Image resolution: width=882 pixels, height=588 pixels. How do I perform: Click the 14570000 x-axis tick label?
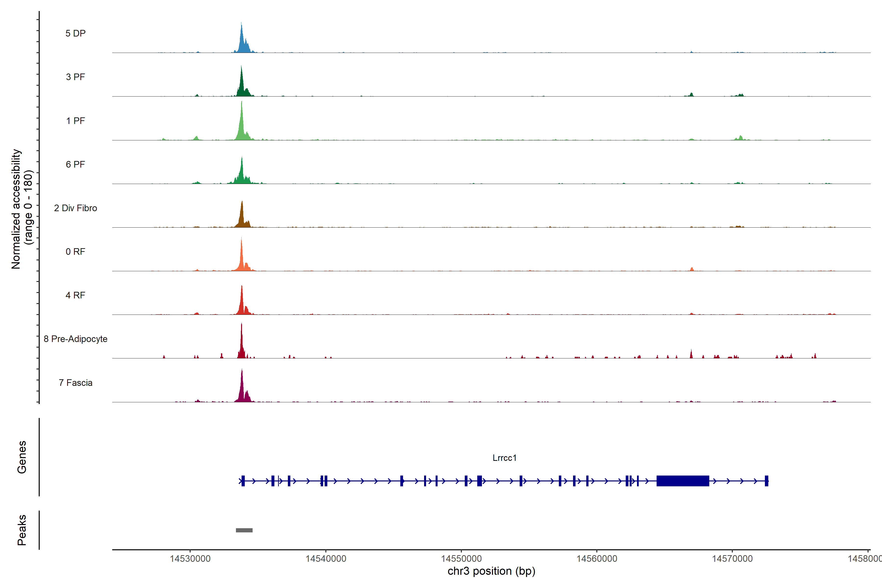pos(732,558)
